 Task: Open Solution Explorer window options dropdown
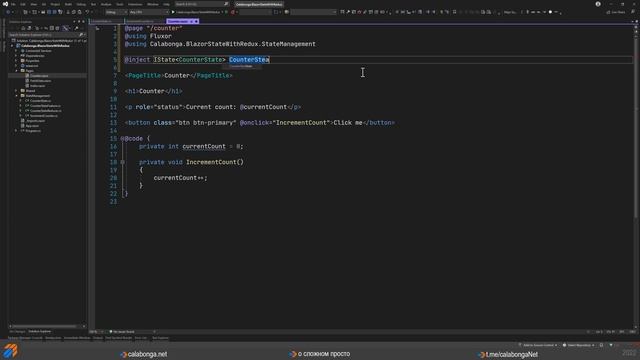74,22
